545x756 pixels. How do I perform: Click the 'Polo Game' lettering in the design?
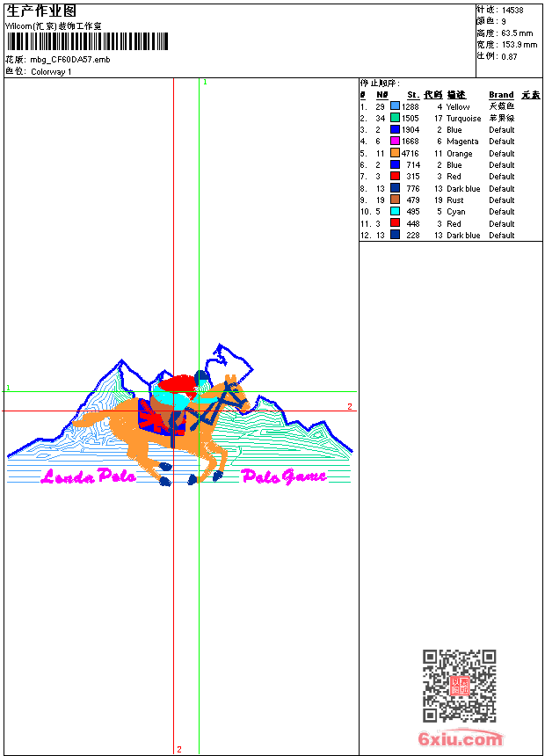[x=284, y=476]
